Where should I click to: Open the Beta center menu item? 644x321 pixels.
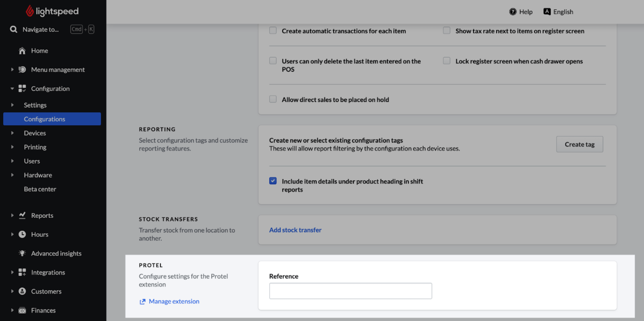click(x=40, y=189)
